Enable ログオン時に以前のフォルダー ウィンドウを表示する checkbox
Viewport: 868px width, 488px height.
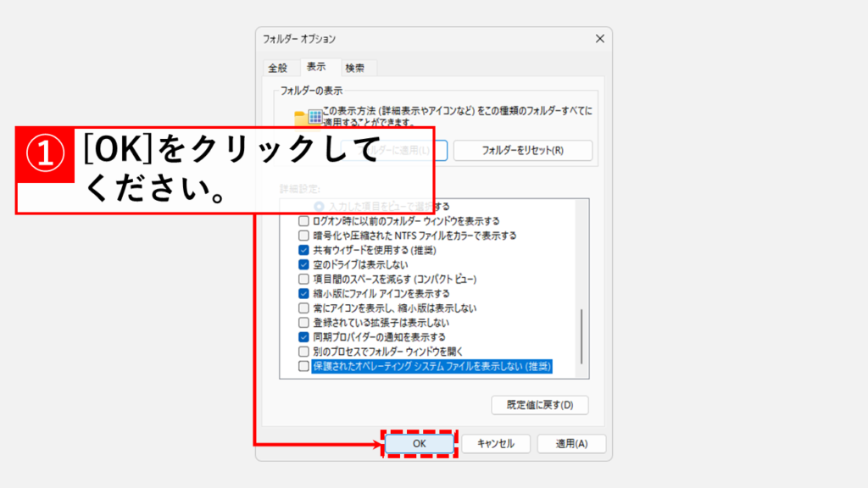click(x=304, y=221)
